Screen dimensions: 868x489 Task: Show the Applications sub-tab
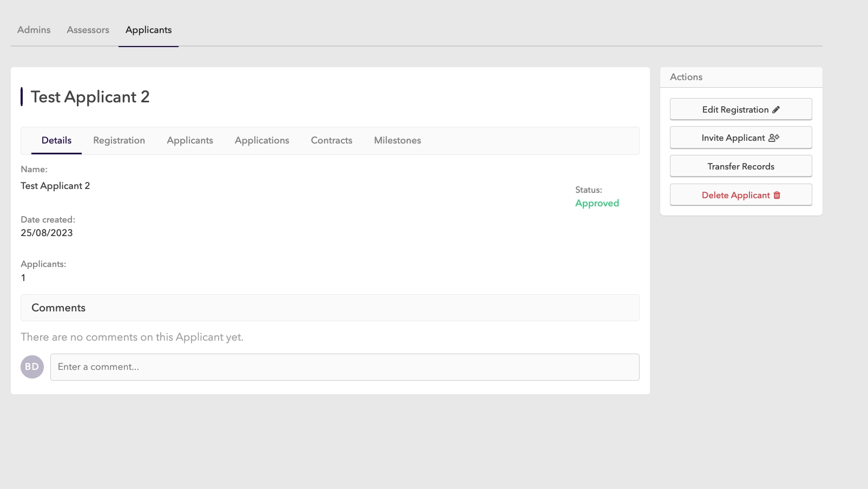(x=262, y=140)
